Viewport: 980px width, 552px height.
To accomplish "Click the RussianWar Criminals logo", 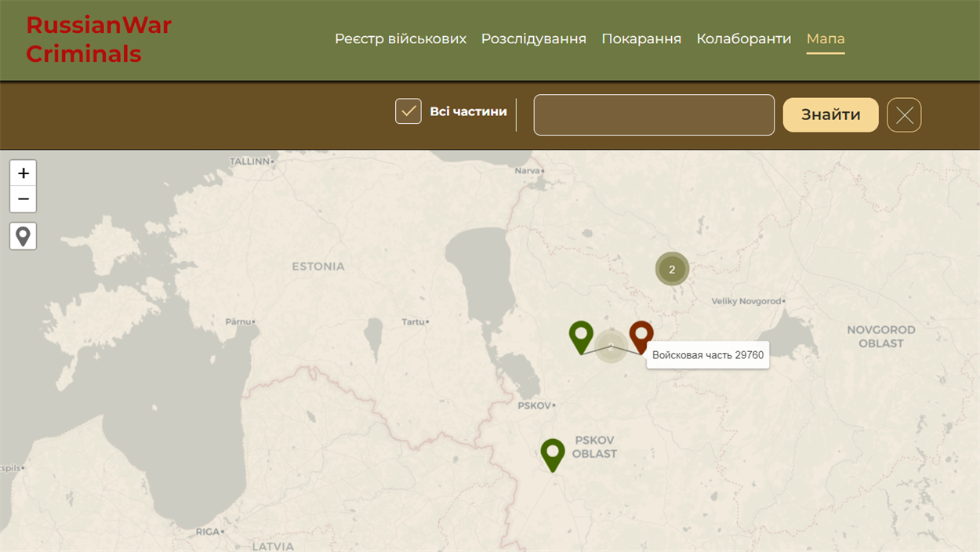I will [99, 39].
